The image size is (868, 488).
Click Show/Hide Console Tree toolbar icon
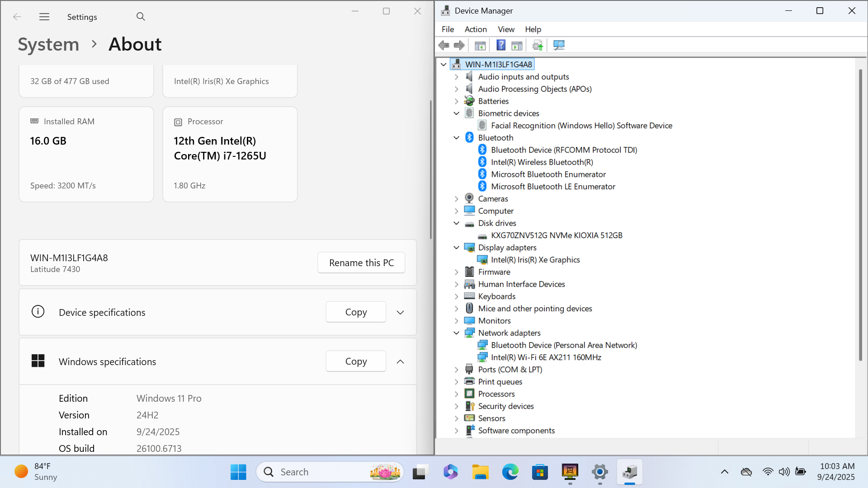[480, 45]
